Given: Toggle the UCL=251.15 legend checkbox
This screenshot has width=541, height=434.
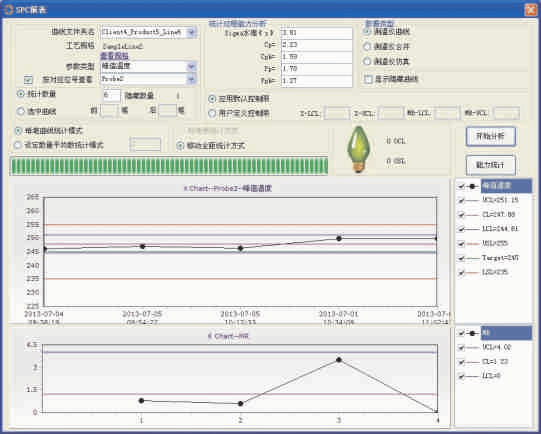Looking at the screenshot, I should coord(461,200).
